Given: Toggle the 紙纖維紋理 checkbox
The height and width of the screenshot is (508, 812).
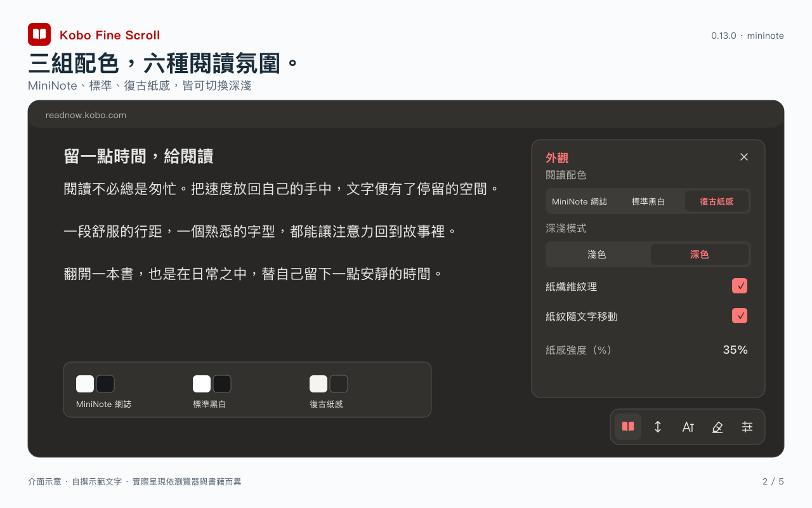Looking at the screenshot, I should 740,286.
